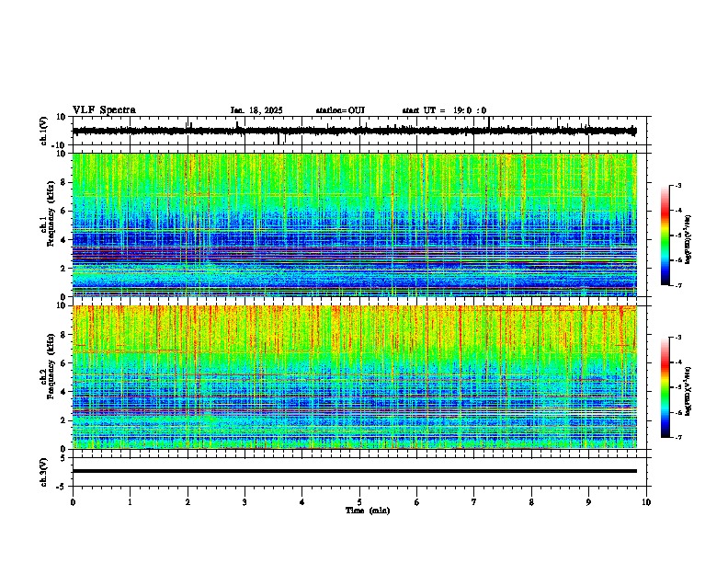The width and height of the screenshot is (728, 563).
Task: Click the ch.1 frequency tick label "6"
Action: (x=63, y=211)
